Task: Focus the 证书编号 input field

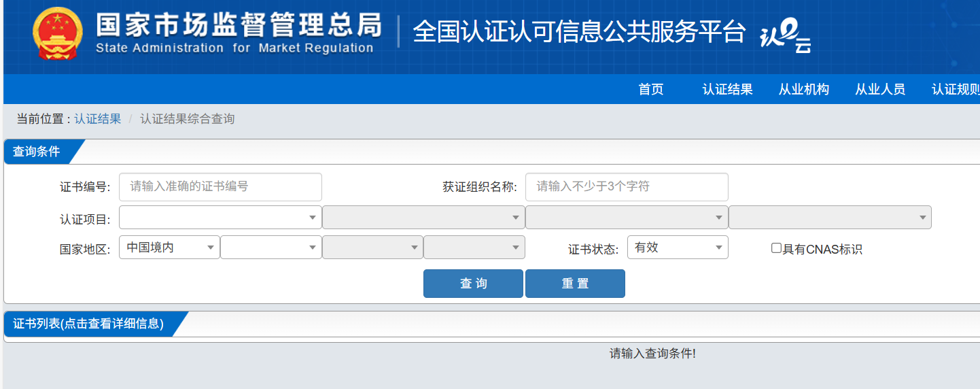Action: tap(220, 186)
